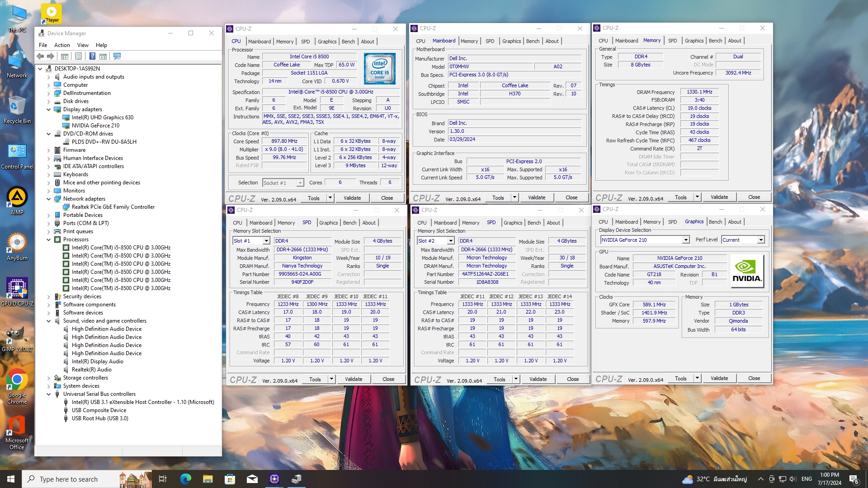Launch GIMP 2.10.32 desktop icon
This screenshot has height=488, width=868.
pos(17,338)
